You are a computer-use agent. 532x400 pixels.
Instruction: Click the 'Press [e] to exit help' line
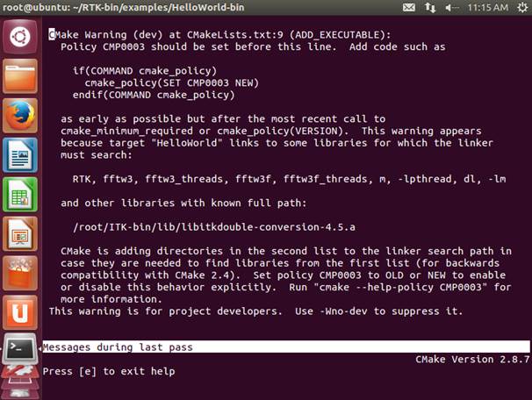(x=109, y=371)
